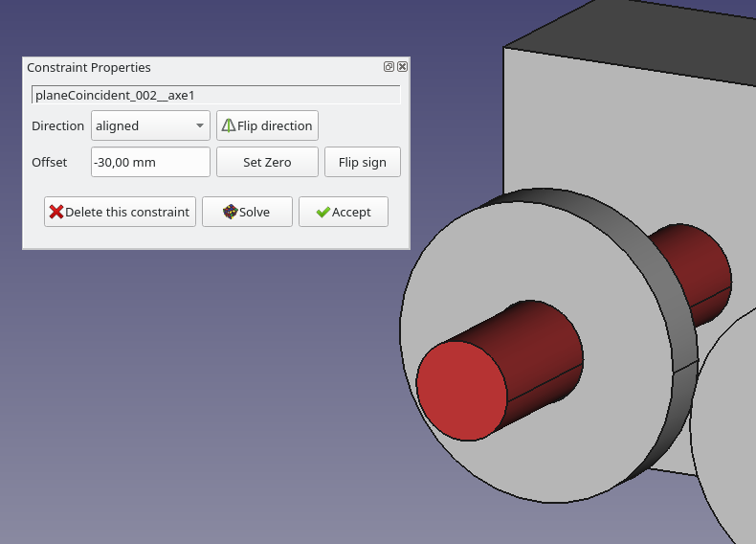Delete this constraint with the red X button

tap(120, 212)
